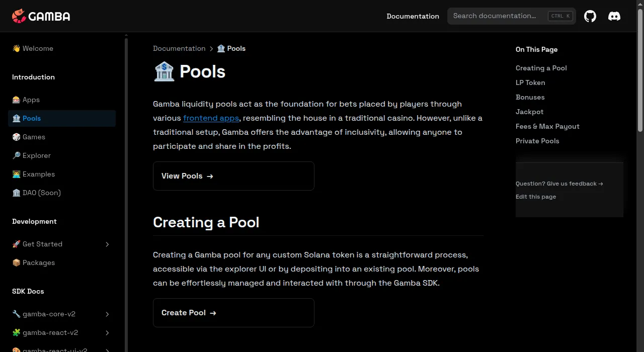Click the Development section label
Image resolution: width=644 pixels, height=352 pixels.
[34, 221]
